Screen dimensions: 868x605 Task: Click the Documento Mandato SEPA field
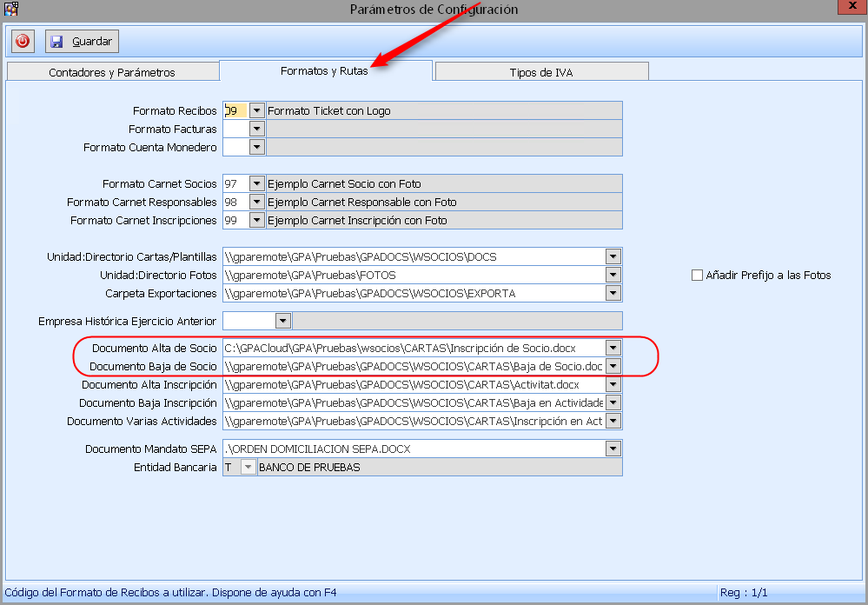[x=414, y=449]
